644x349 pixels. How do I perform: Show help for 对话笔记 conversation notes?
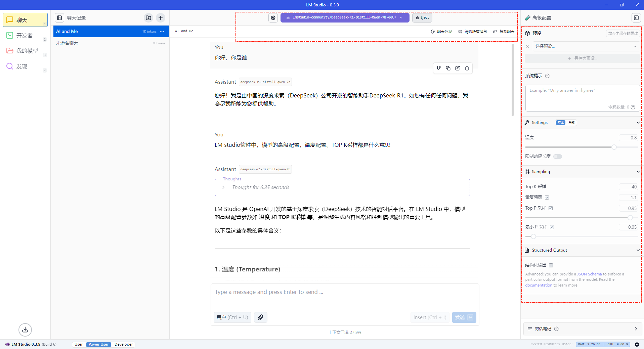[556, 329]
